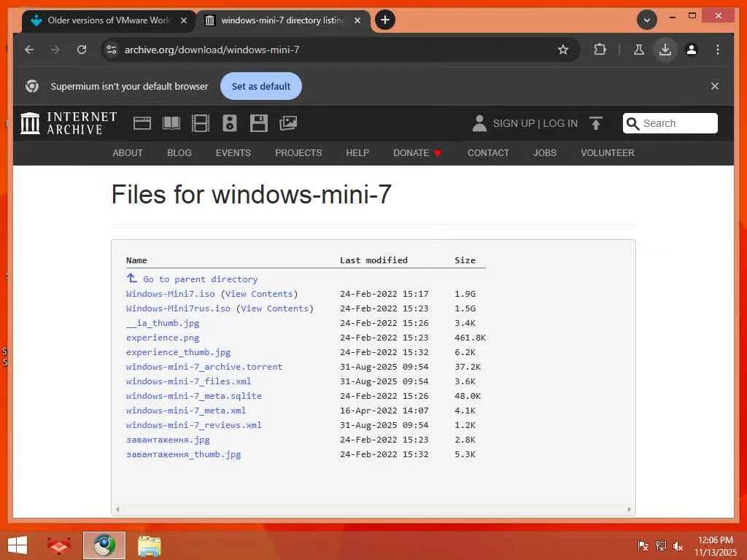747x560 pixels.
Task: Open windows-mini-7_meta.sqlite link
Action: [194, 396]
